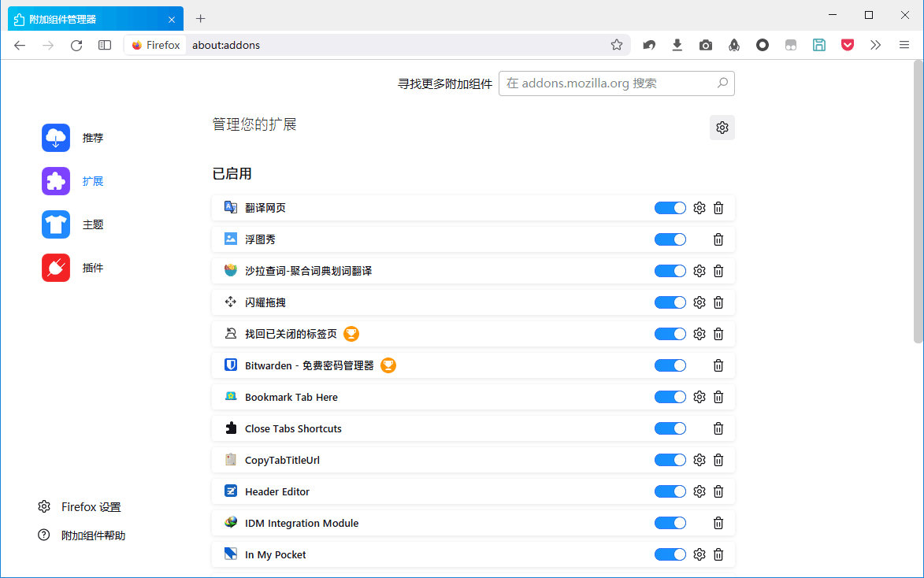Image resolution: width=924 pixels, height=578 pixels.
Task: Disable the 找回已关闭的标签页 toggle
Action: pyautogui.click(x=670, y=334)
